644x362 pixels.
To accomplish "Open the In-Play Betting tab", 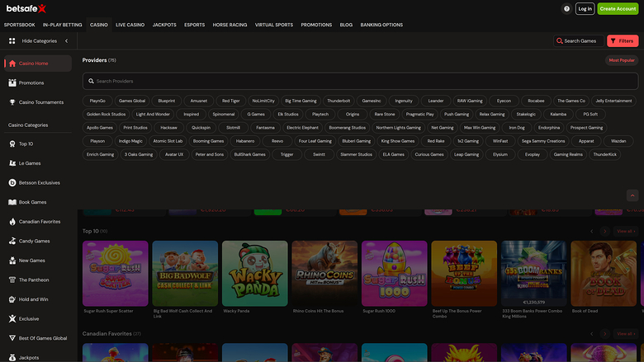I will click(x=63, y=25).
